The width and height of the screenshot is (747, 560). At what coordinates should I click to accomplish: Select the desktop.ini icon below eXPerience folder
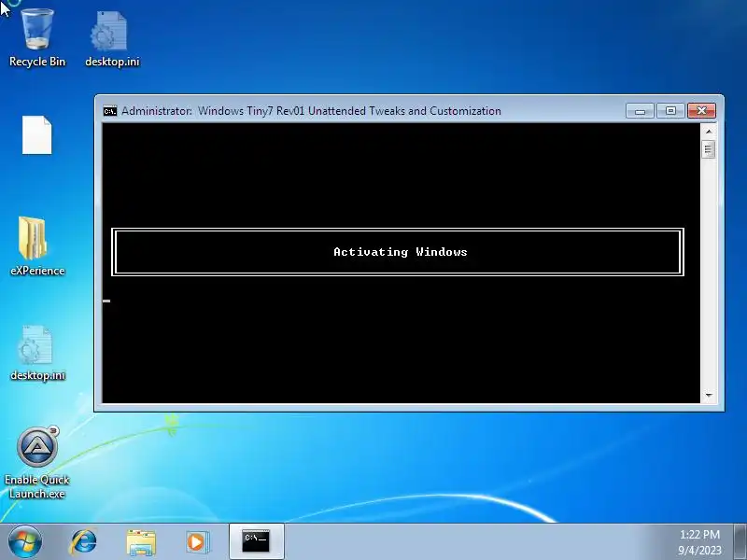click(x=37, y=353)
